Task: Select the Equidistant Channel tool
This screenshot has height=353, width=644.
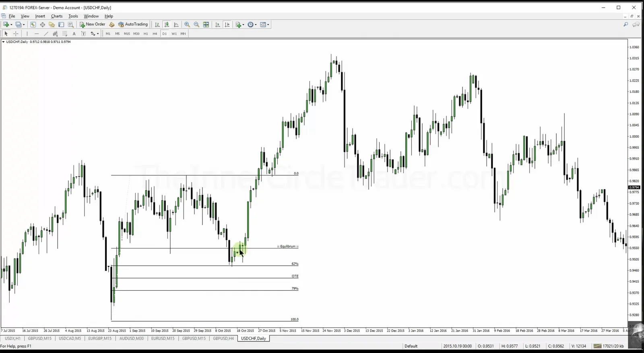Action: (x=56, y=34)
